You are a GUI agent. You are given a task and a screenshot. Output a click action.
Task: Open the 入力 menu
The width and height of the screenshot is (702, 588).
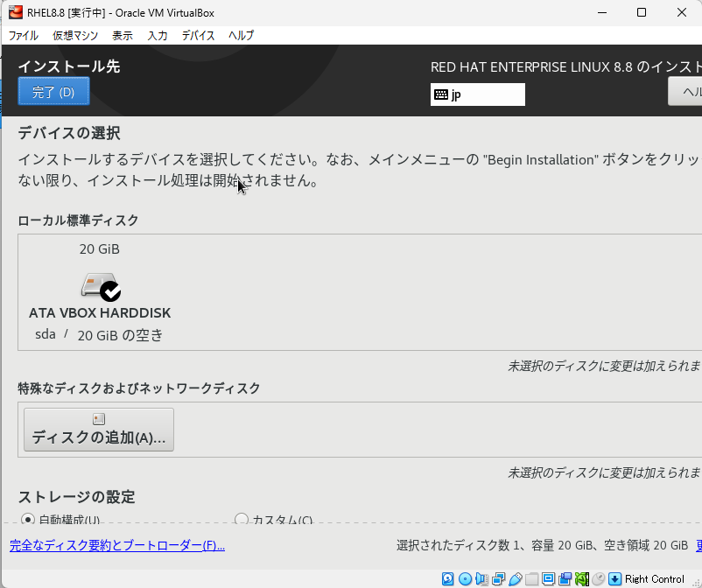coord(158,35)
